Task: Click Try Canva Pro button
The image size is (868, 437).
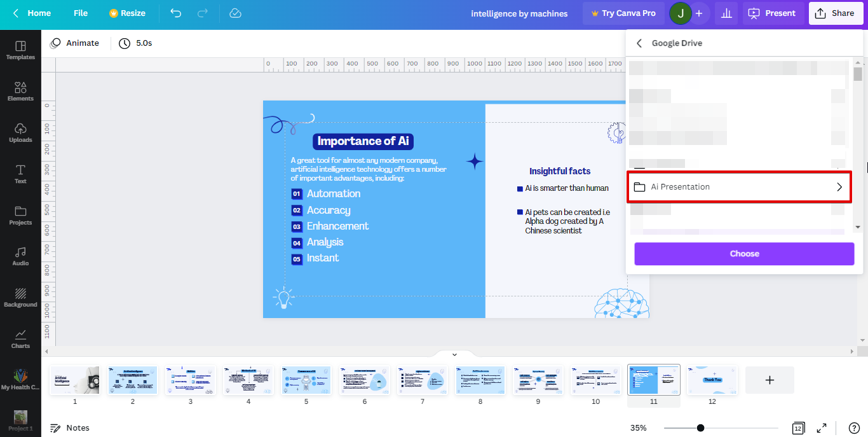Action: 623,13
